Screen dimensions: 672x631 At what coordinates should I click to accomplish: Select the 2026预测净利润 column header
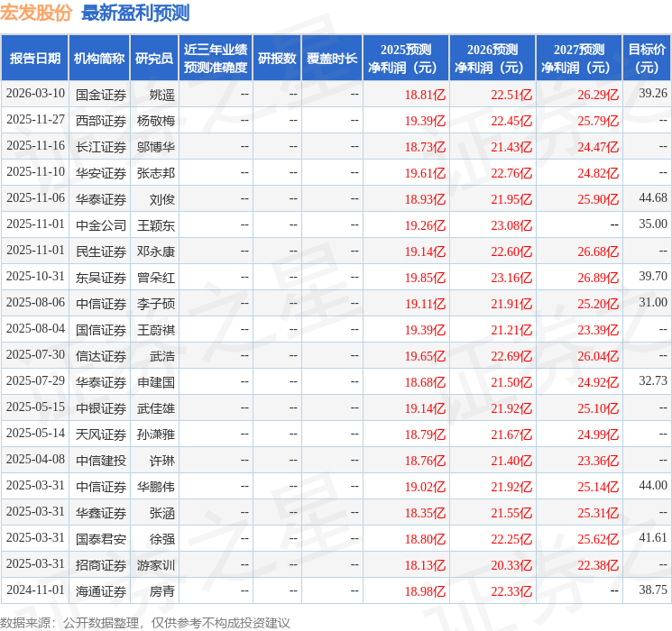click(492, 59)
